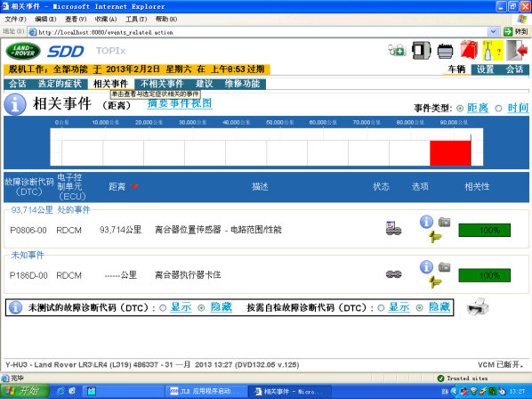This screenshot has height=399, width=532.
Task: Open the 摘要事件视图 link
Action: 180,103
